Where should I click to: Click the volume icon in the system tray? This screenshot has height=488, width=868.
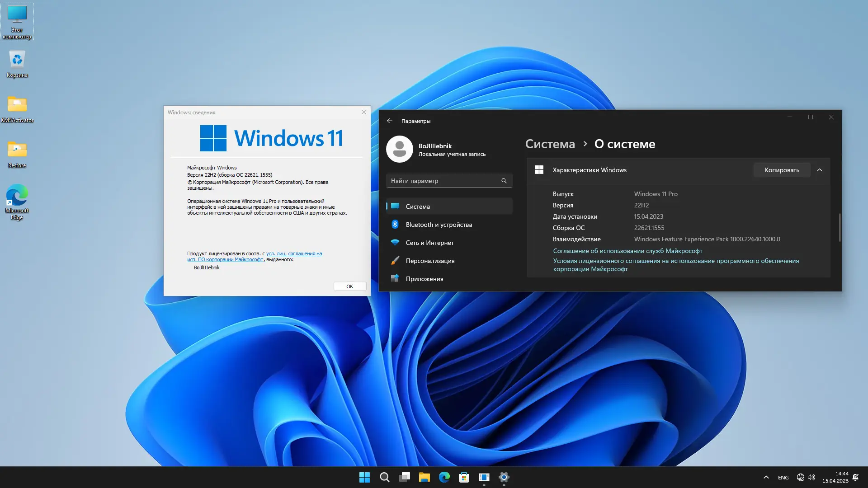811,477
